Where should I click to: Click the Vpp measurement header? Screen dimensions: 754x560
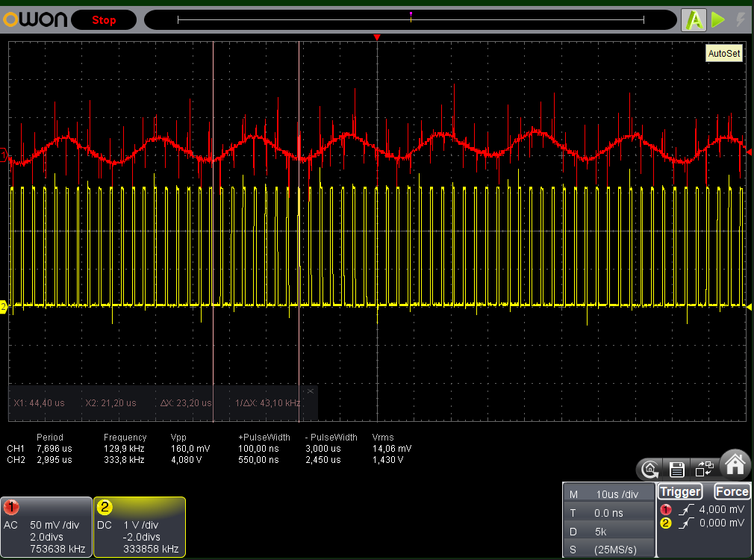(x=178, y=438)
